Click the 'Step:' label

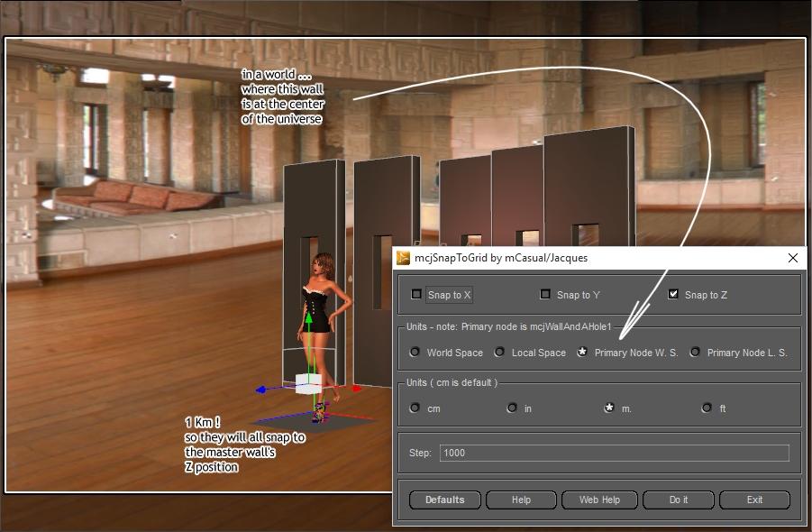(x=420, y=453)
